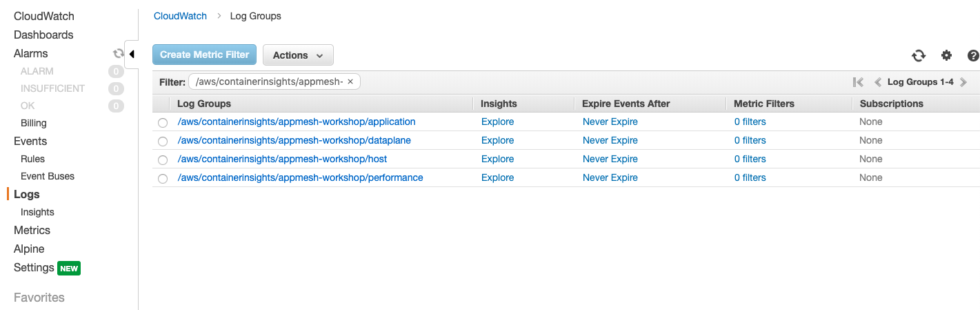Screen dimensions: 980x310
Task: Select the host log group radio button
Action: point(163,160)
